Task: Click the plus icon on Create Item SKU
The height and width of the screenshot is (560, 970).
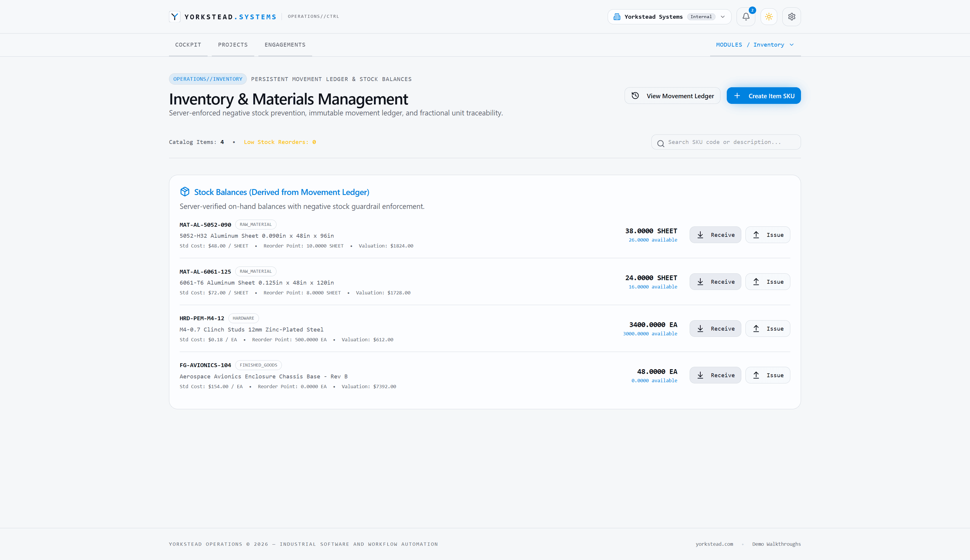Action: pos(737,96)
